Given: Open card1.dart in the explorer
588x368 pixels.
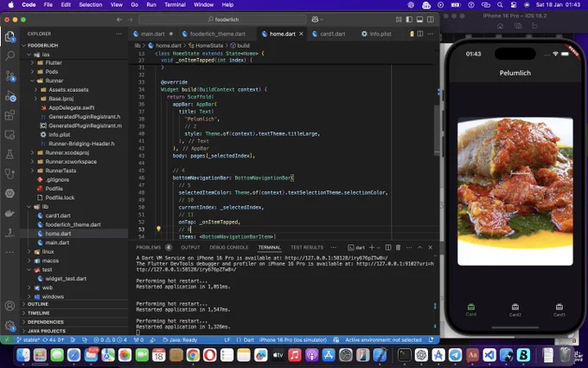Looking at the screenshot, I should [x=58, y=216].
